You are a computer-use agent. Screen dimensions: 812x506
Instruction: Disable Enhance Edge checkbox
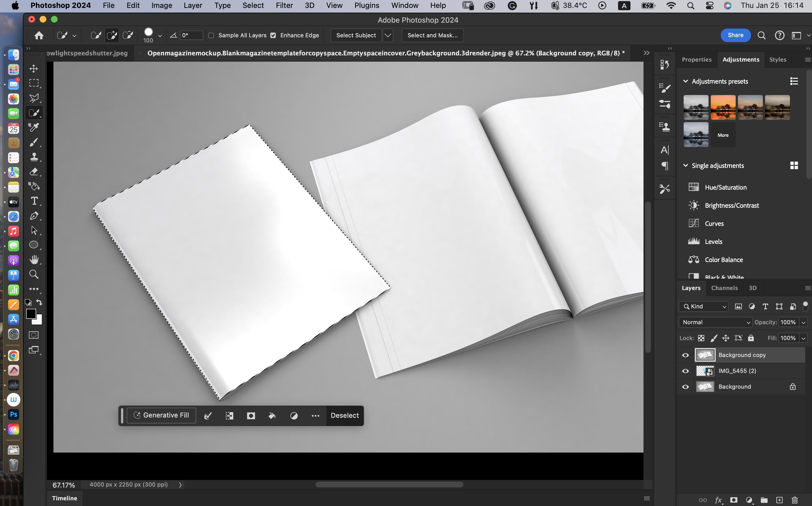(273, 35)
